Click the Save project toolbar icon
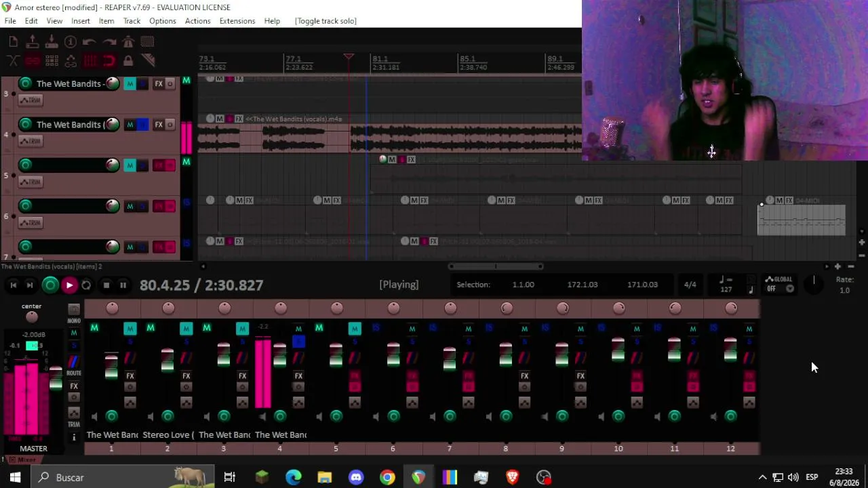 (52, 42)
